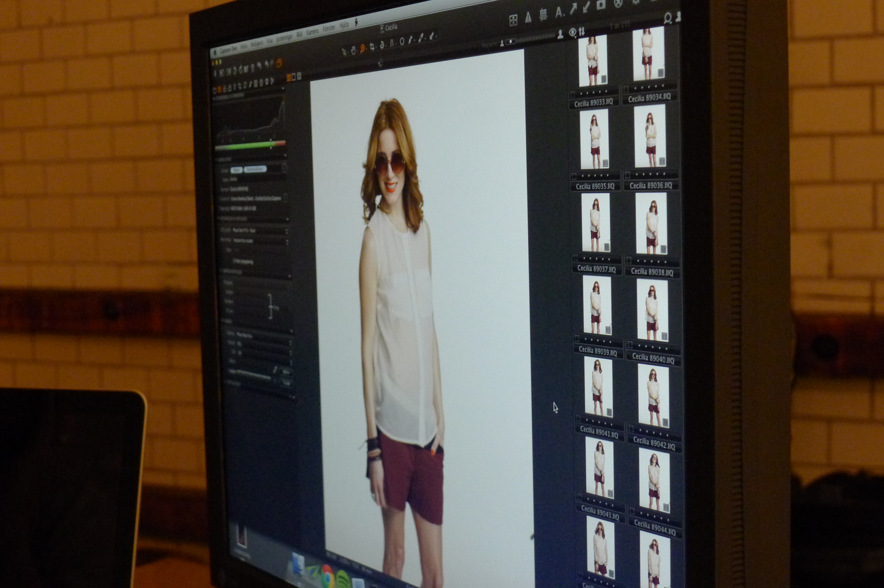Screen dimensions: 884x588
Task: Switch viewer to the orange multi-view mode
Action: point(289,77)
